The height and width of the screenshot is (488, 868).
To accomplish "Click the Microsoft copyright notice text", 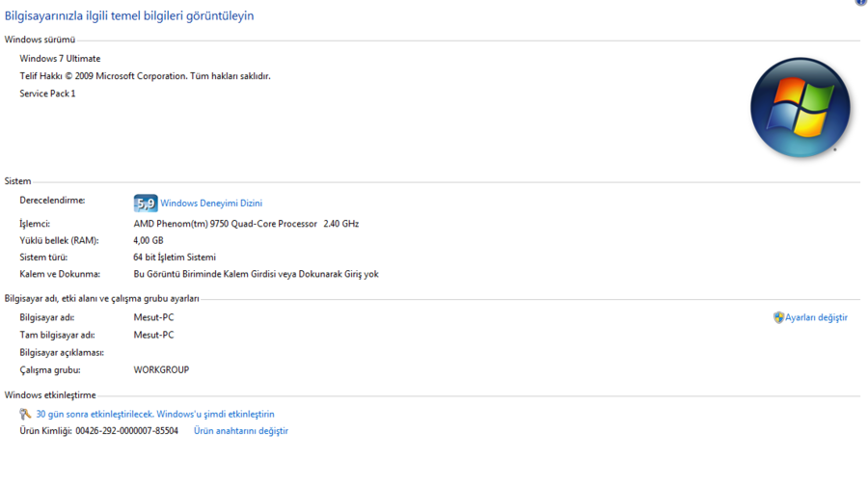I will [x=145, y=76].
